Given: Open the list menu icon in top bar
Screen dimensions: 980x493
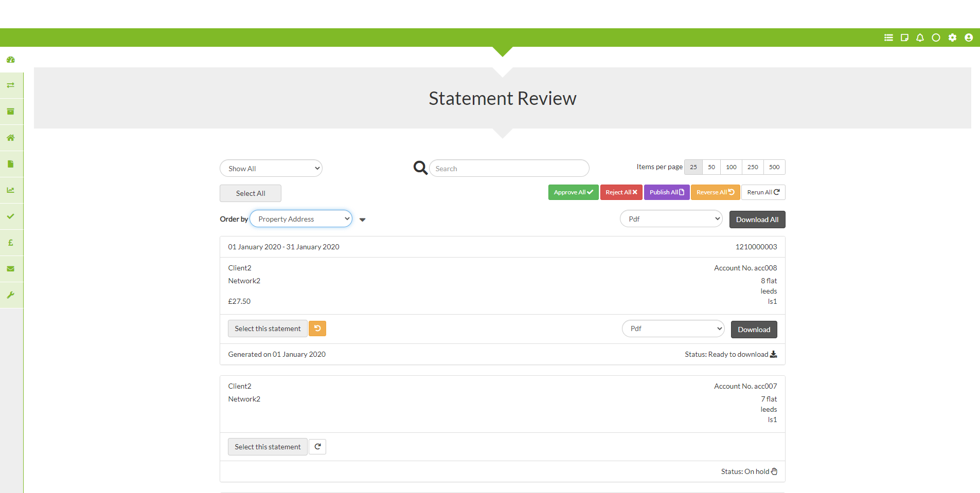Looking at the screenshot, I should point(888,38).
